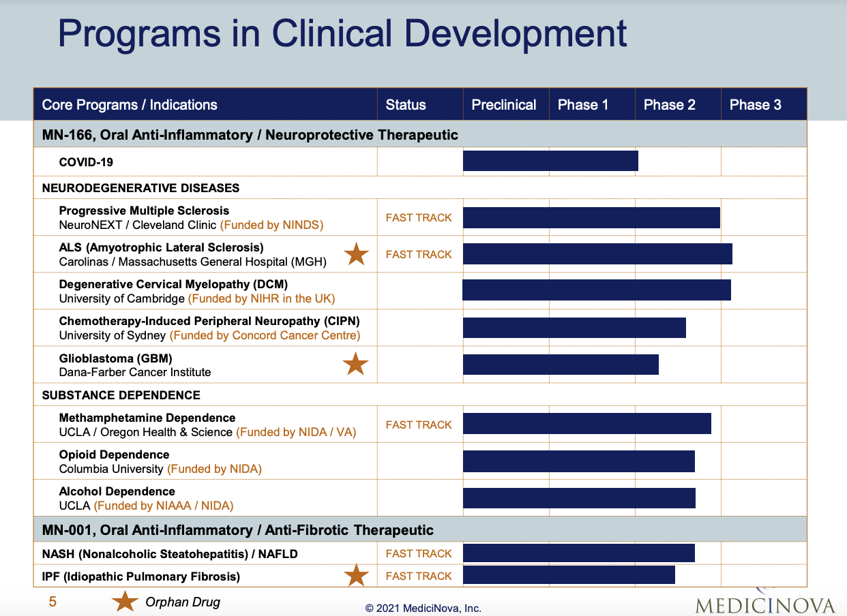Click the Orphan Drug star on the IPF row
Viewport: 847px width, 616px height.
pyautogui.click(x=355, y=574)
